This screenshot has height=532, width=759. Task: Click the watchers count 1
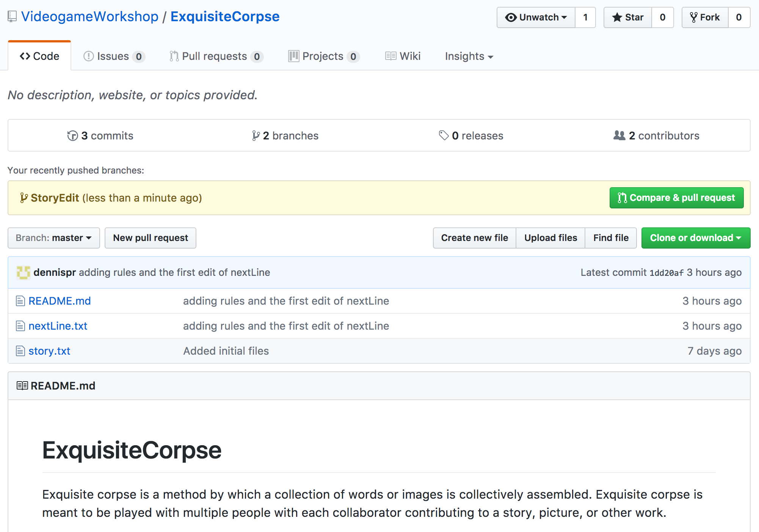(585, 17)
